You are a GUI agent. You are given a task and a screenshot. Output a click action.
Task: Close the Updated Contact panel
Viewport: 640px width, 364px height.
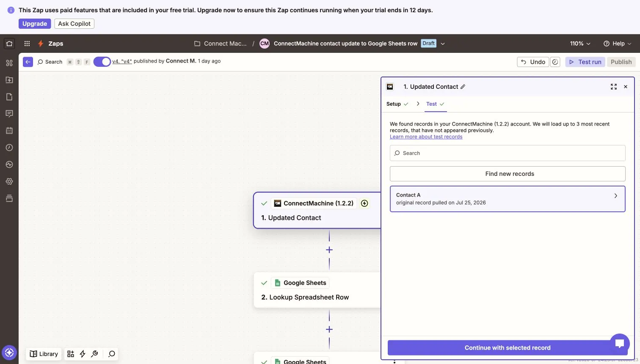[626, 87]
